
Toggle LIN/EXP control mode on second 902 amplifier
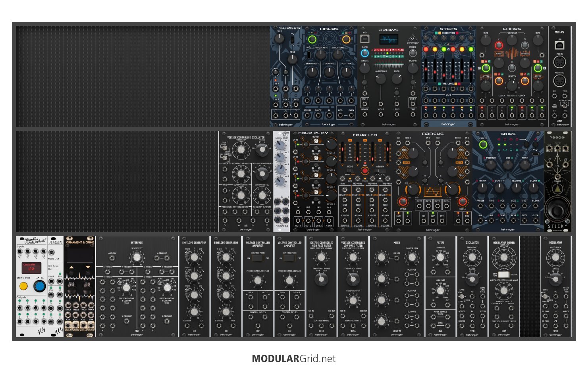click(289, 258)
